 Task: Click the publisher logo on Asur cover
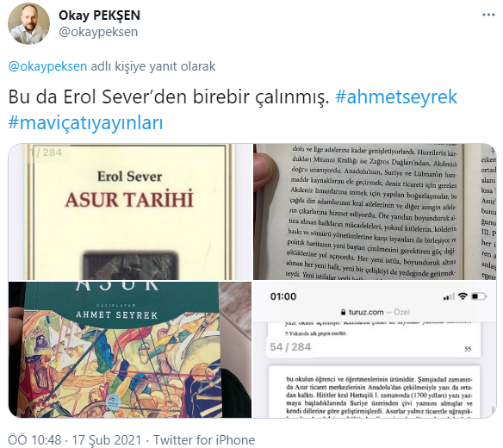[115, 401]
